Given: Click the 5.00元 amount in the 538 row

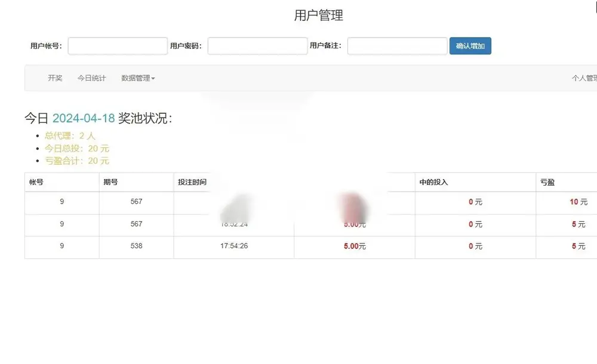Looking at the screenshot, I should tap(355, 246).
